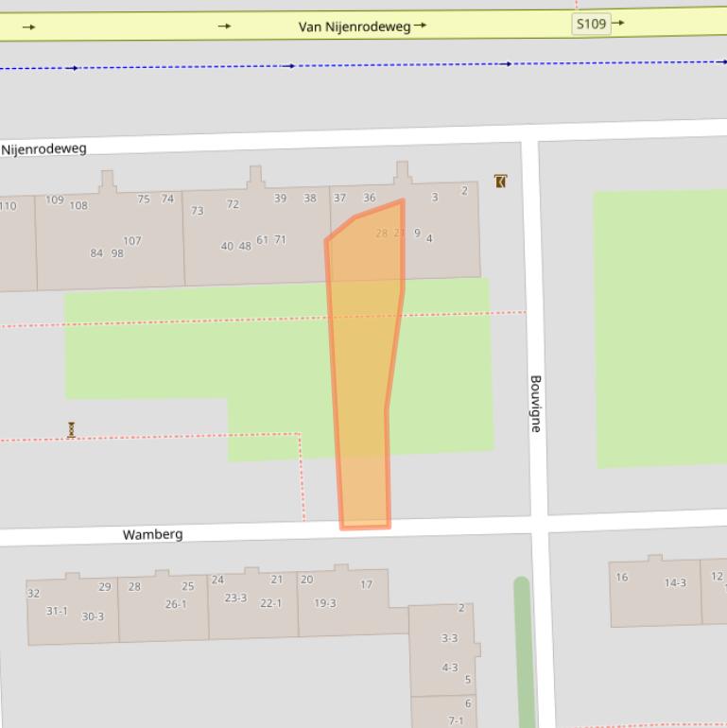Click the small brown column marker icon
The image size is (727, 728).
(x=71, y=430)
